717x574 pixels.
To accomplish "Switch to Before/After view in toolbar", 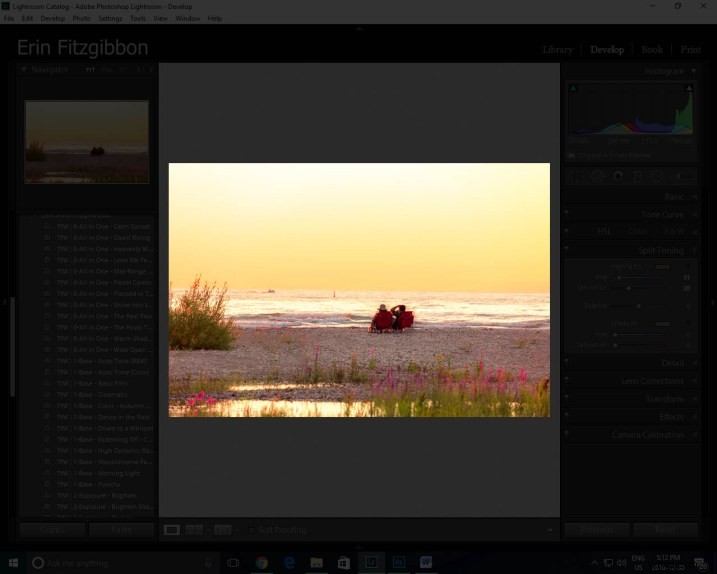I will [194, 530].
